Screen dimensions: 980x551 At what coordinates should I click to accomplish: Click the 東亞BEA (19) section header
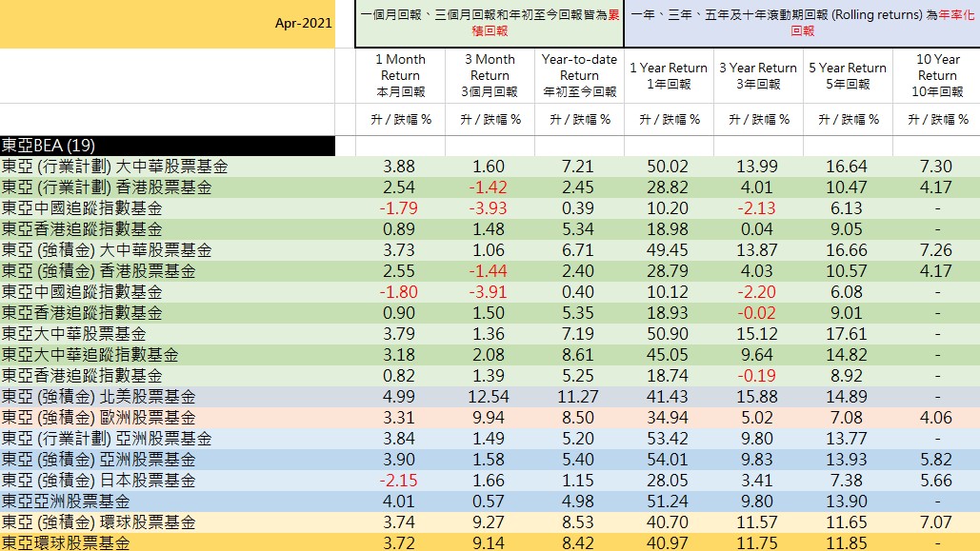[x=168, y=146]
